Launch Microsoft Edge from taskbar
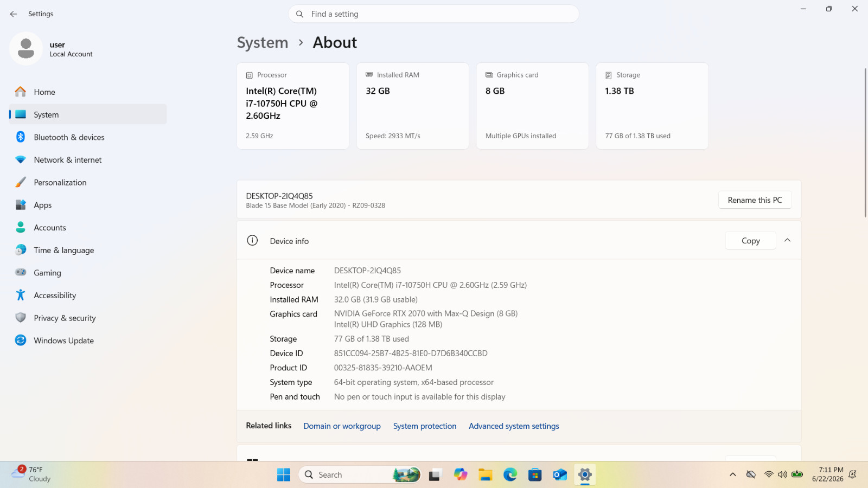 [510, 475]
